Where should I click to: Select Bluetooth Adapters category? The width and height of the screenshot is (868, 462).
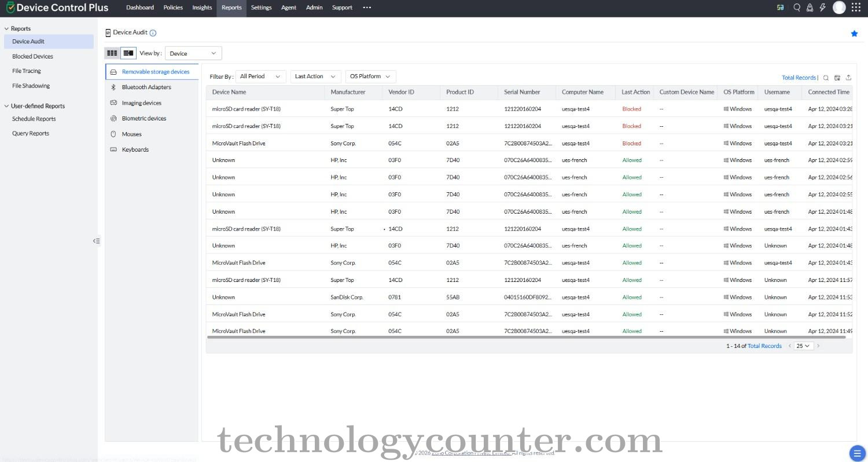pyautogui.click(x=152, y=87)
